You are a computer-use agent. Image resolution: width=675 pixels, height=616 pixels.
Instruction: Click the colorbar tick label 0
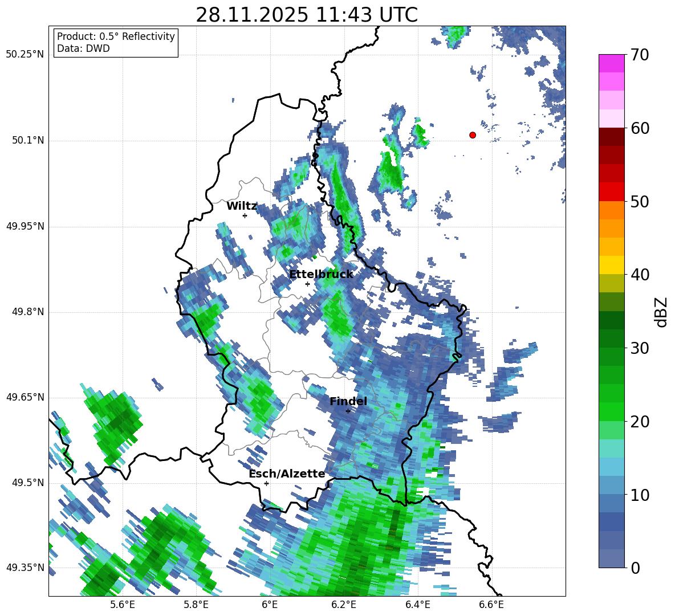pyautogui.click(x=636, y=568)
